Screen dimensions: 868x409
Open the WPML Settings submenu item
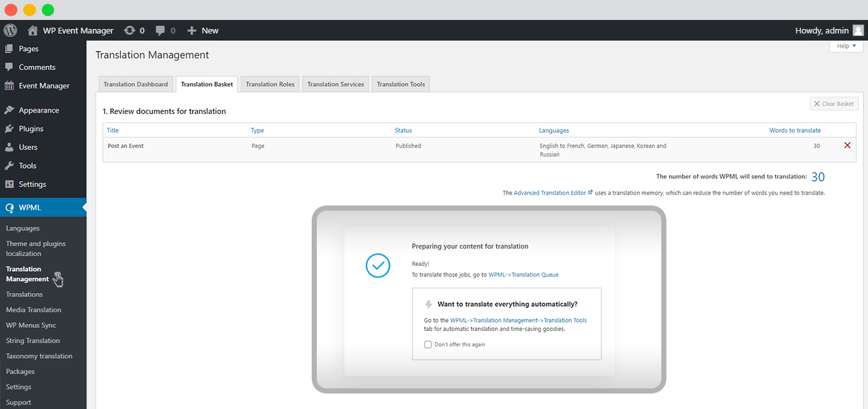(x=19, y=387)
